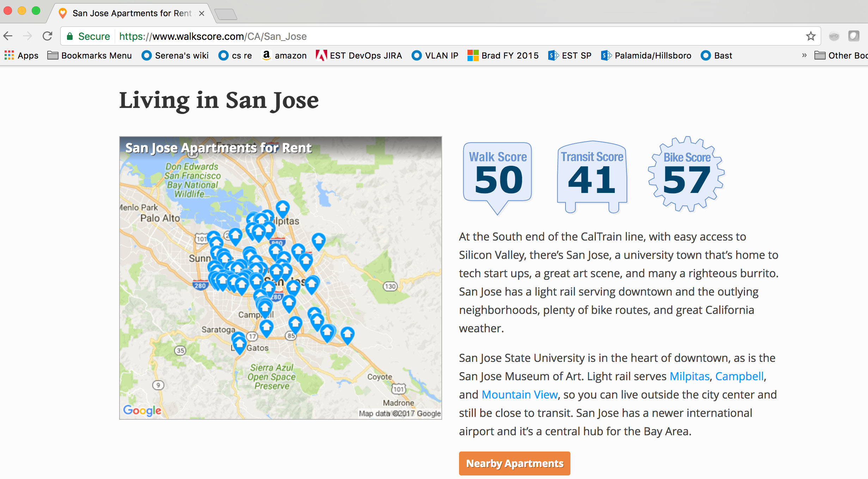The height and width of the screenshot is (479, 868).
Task: Click the Palo Alto label on the map
Action: click(160, 218)
